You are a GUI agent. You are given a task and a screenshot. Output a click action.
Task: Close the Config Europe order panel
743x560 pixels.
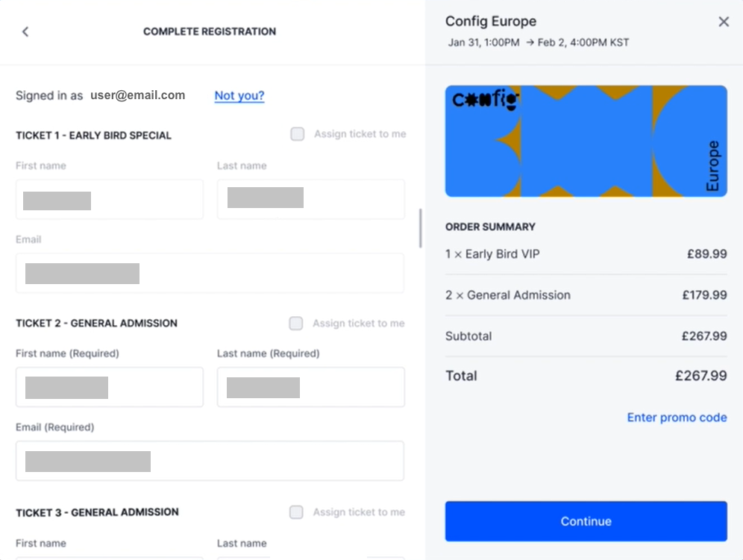click(723, 22)
